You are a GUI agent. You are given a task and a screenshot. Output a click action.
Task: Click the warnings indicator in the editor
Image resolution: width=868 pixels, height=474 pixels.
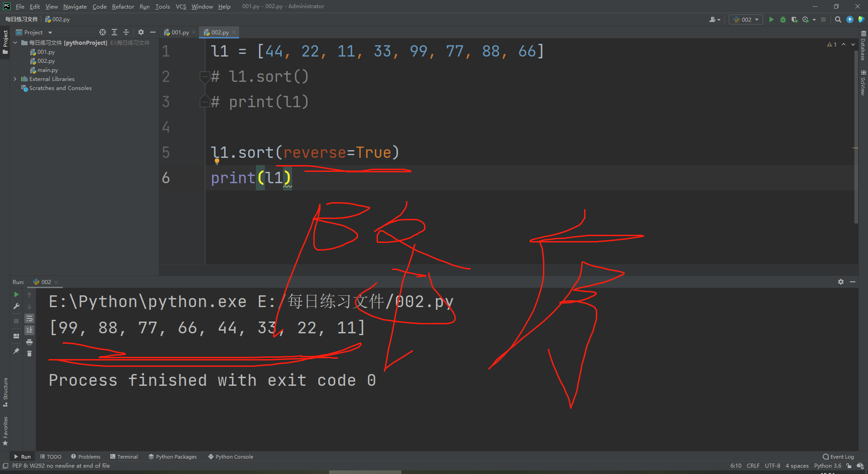tap(832, 44)
